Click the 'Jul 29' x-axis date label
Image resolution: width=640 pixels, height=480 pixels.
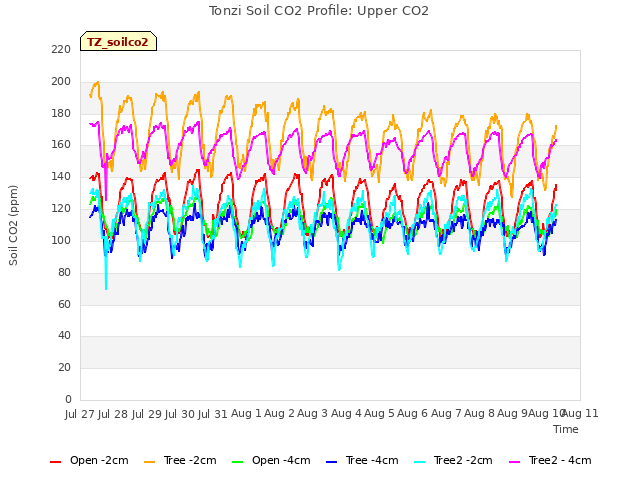pos(147,414)
